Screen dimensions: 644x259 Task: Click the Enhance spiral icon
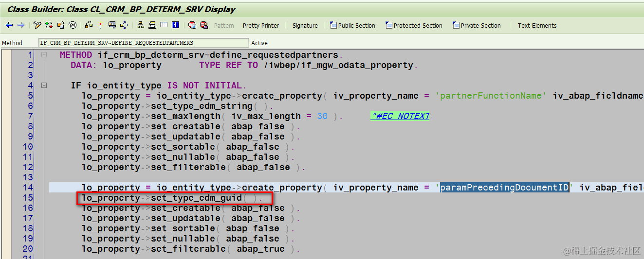pos(73,25)
